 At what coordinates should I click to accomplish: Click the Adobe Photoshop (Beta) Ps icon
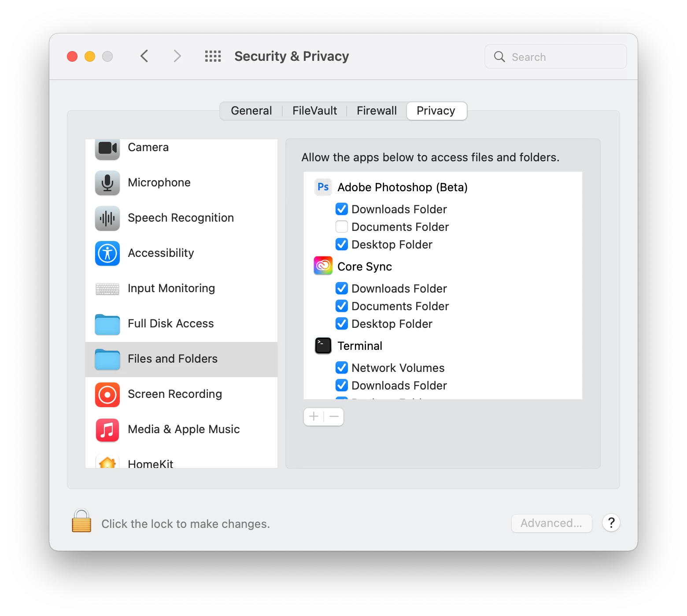[323, 187]
